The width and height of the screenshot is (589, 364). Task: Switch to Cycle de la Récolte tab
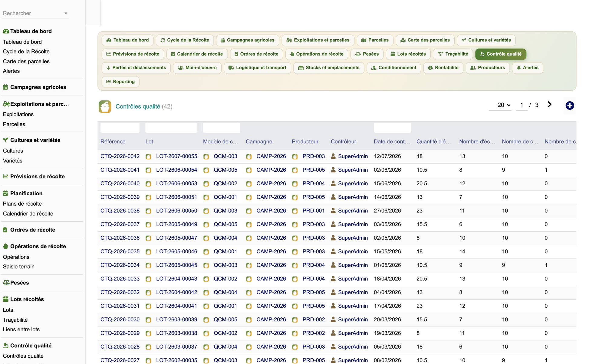pyautogui.click(x=185, y=40)
